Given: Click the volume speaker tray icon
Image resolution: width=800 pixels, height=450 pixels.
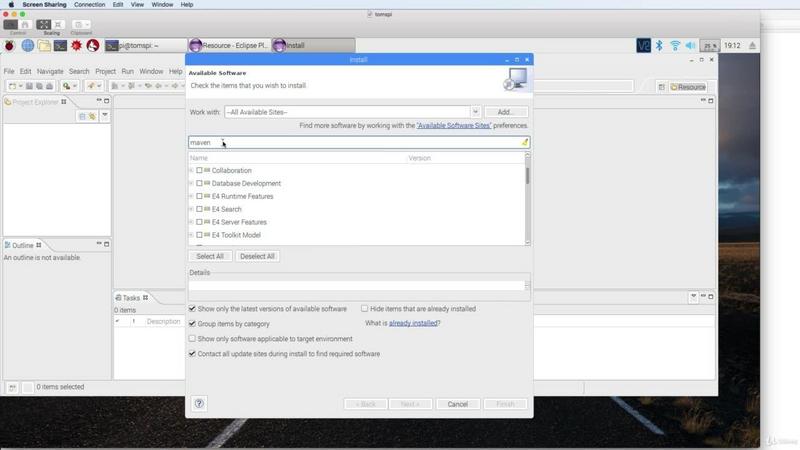Looking at the screenshot, I should point(690,45).
